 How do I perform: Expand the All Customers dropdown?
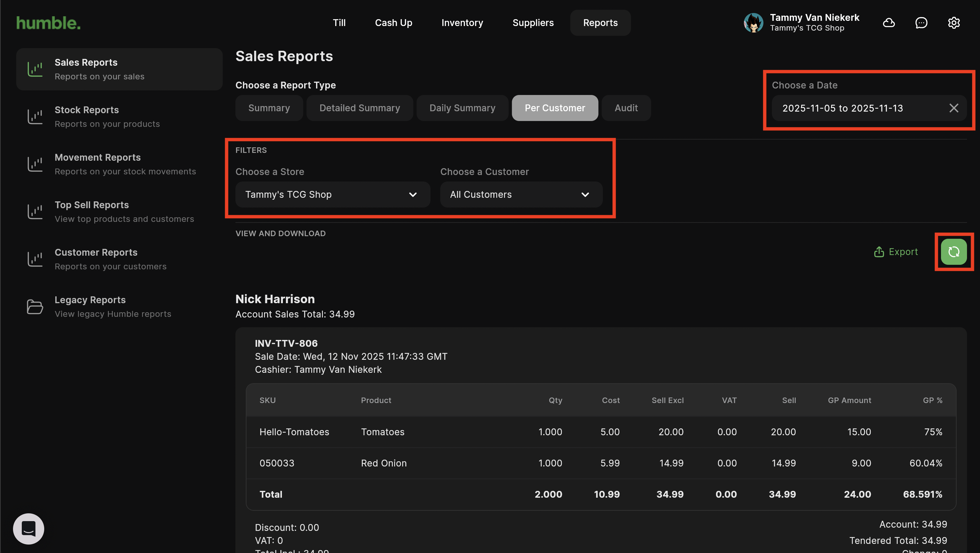521,195
